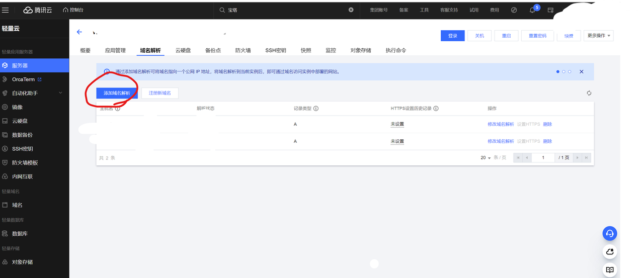Click the 重置密码 button
The width and height of the screenshot is (644, 278).
(537, 36)
